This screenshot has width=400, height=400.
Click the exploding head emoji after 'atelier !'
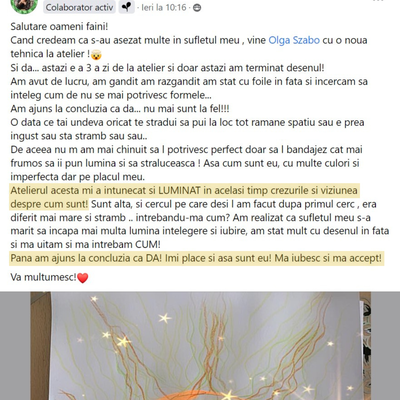[x=96, y=54]
